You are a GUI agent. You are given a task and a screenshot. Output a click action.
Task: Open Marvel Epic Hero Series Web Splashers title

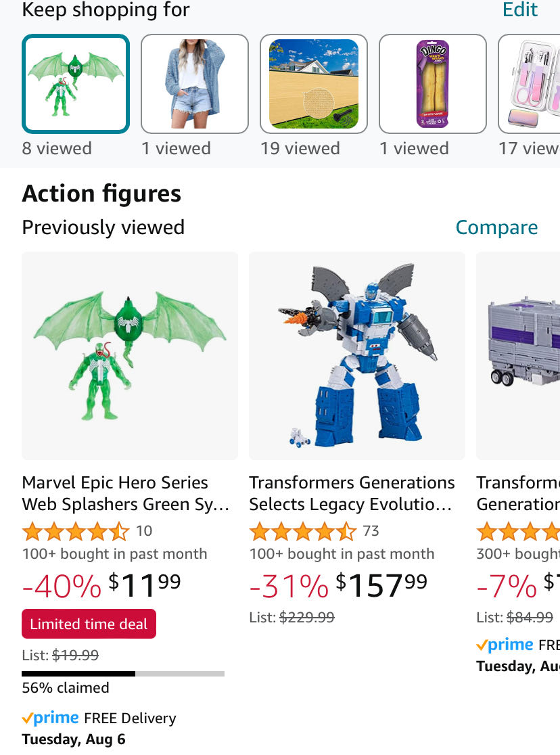pyautogui.click(x=126, y=494)
